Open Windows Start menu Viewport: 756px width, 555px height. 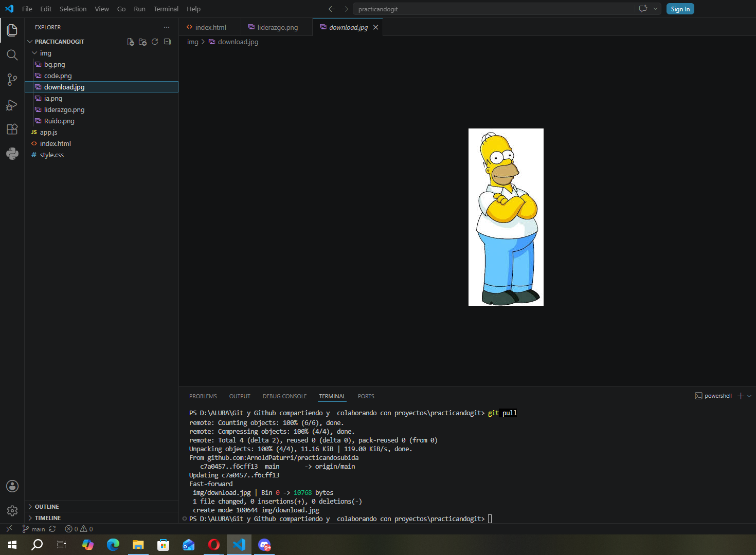pyautogui.click(x=12, y=545)
